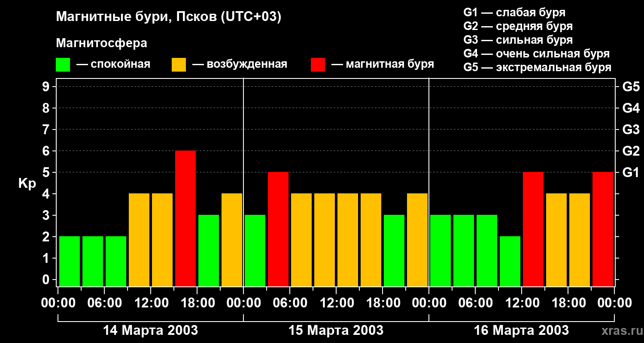
Task: Click the 21:00–00:00 orange bar on 14 March
Action: coord(232,240)
